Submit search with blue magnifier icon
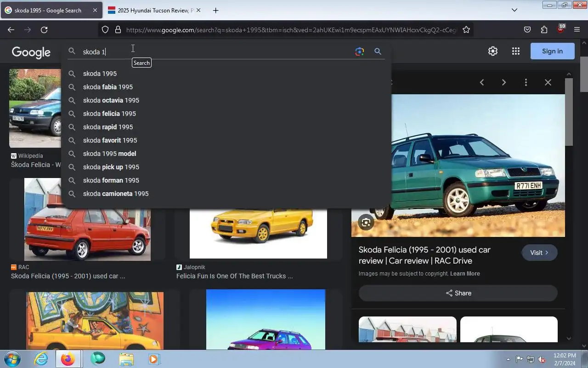588x368 pixels. click(378, 52)
